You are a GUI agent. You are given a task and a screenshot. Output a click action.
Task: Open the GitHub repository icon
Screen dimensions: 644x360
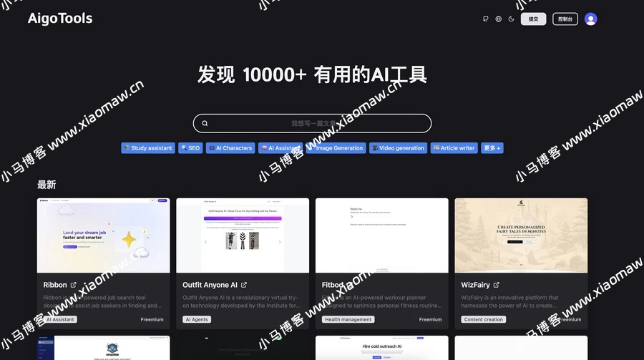486,19
